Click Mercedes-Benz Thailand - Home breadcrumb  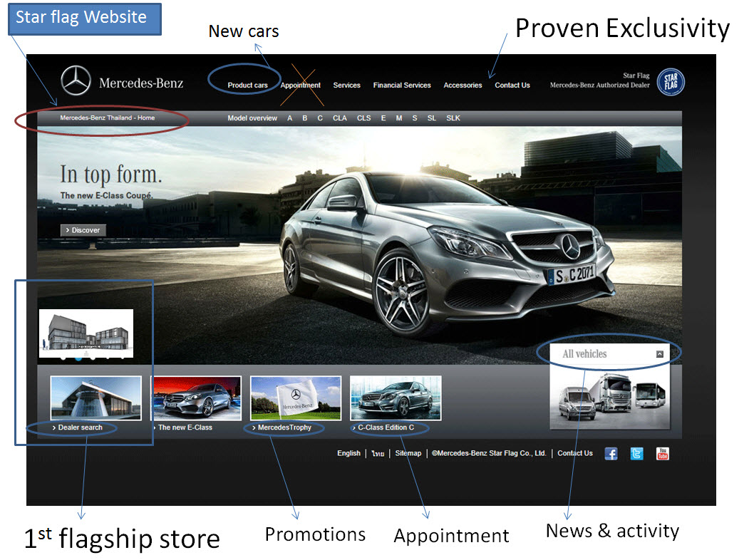pos(107,118)
